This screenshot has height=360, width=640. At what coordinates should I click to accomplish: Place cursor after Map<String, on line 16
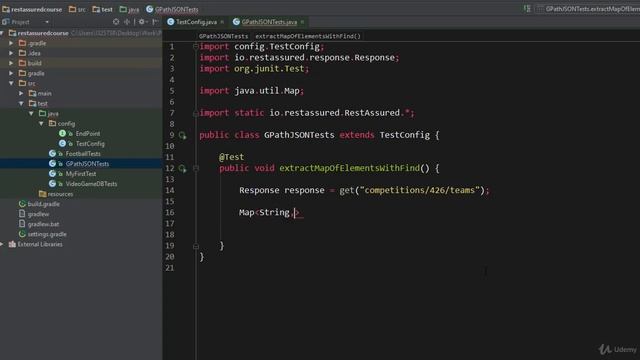[294, 212]
